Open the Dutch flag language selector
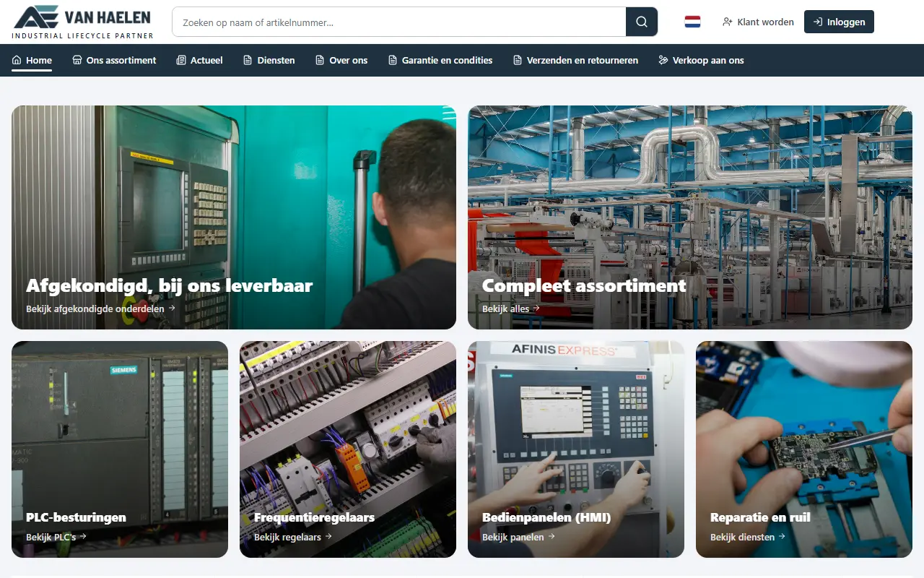This screenshot has height=578, width=924. point(692,22)
